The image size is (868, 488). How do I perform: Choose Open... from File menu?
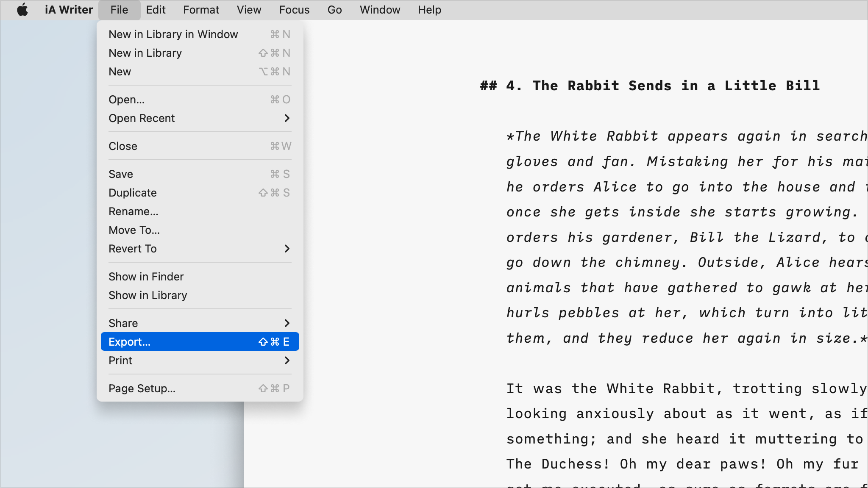pyautogui.click(x=200, y=100)
